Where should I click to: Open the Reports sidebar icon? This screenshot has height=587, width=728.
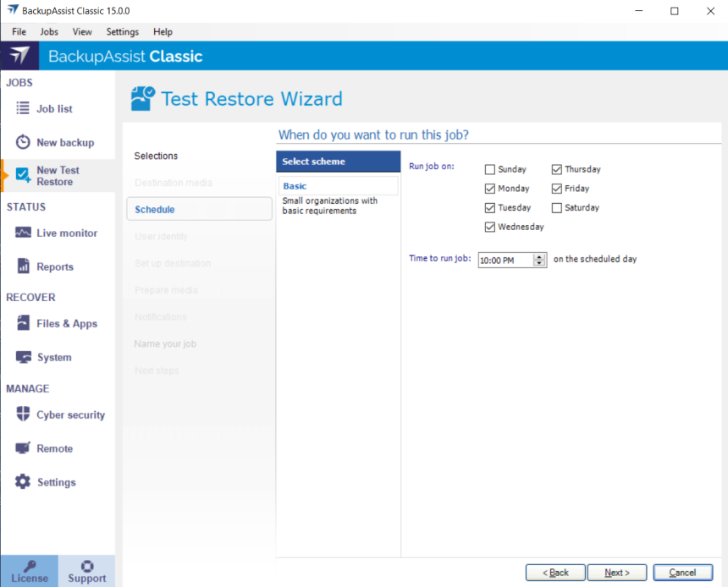coord(23,266)
